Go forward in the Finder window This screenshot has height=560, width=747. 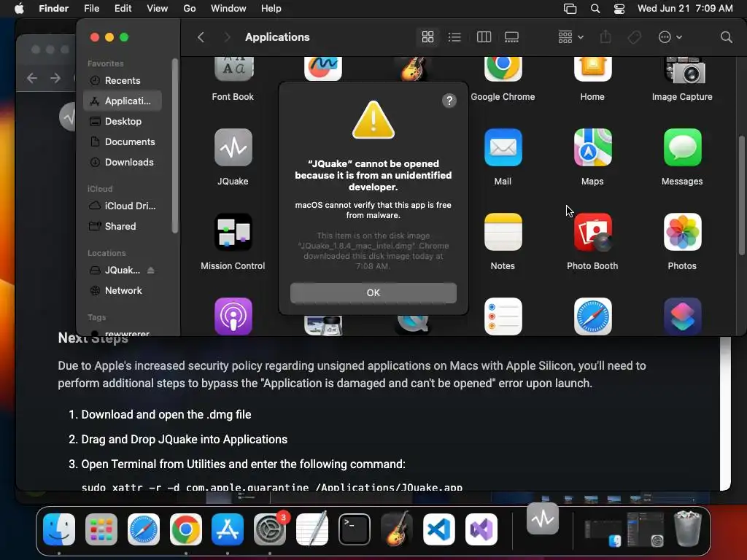[228, 37]
